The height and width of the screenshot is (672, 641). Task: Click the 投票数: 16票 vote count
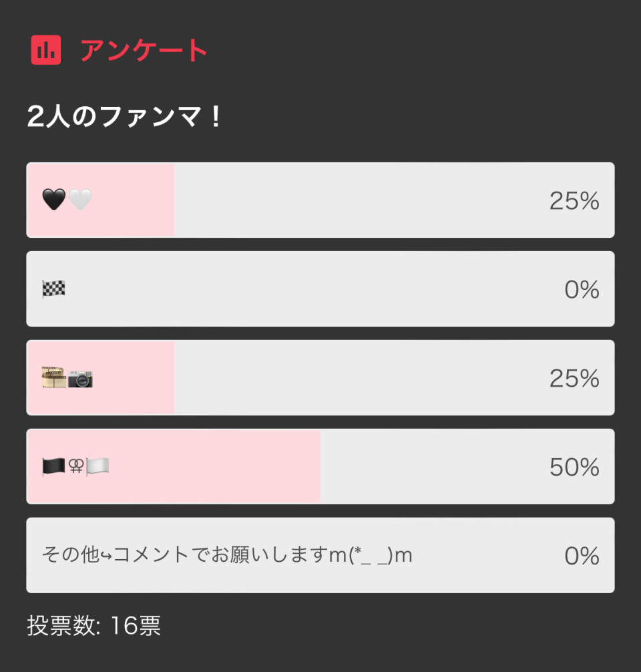[94, 626]
